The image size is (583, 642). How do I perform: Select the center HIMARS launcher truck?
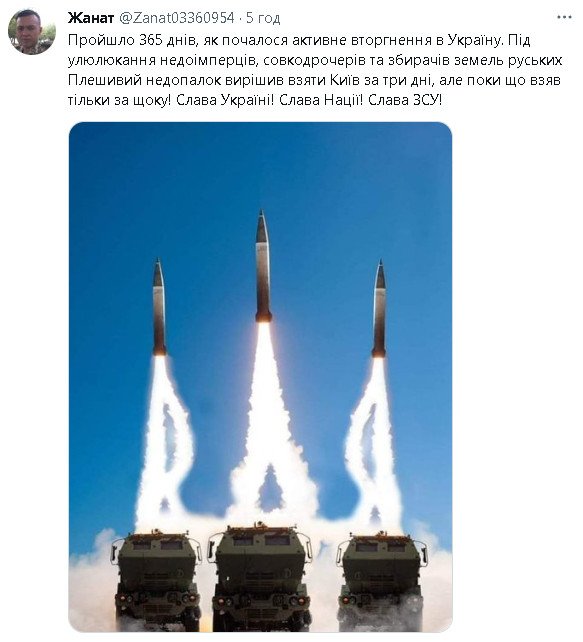[261, 577]
